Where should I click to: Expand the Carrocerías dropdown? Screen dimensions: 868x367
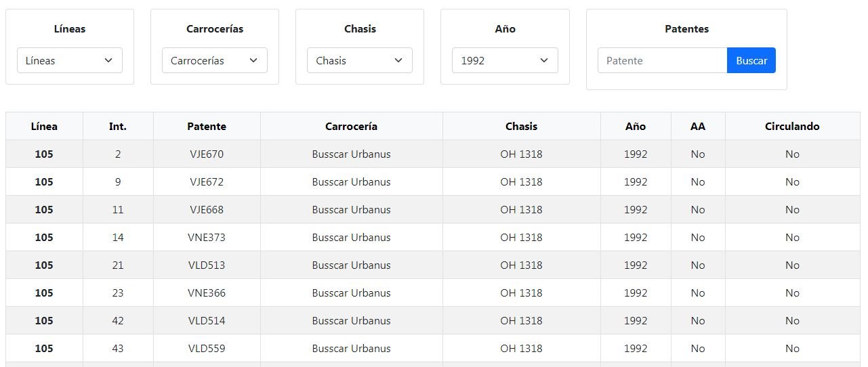(x=215, y=60)
